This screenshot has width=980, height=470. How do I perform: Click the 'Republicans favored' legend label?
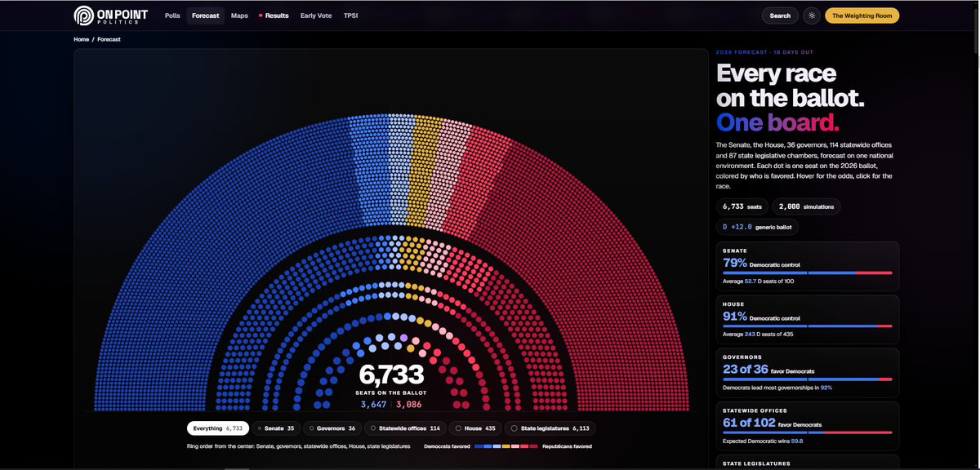[567, 446]
